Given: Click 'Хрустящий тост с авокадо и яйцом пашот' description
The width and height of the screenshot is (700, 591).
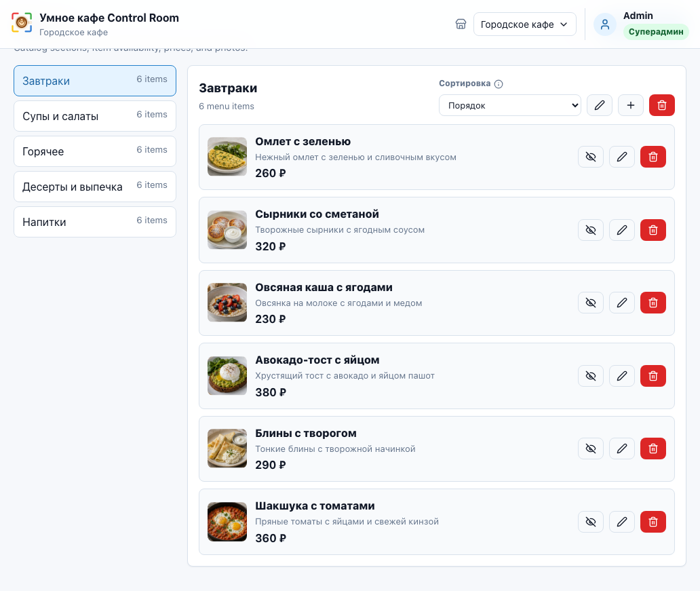Looking at the screenshot, I should tap(345, 376).
